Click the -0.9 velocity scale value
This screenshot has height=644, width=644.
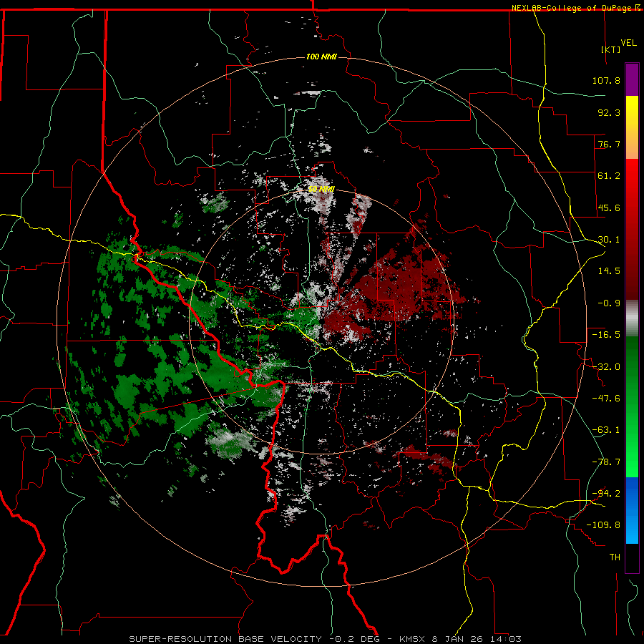click(609, 303)
